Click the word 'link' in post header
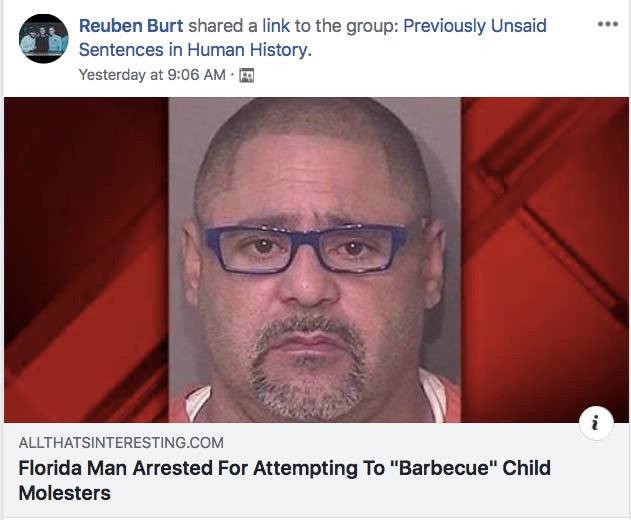The height and width of the screenshot is (520, 631). pos(276,26)
